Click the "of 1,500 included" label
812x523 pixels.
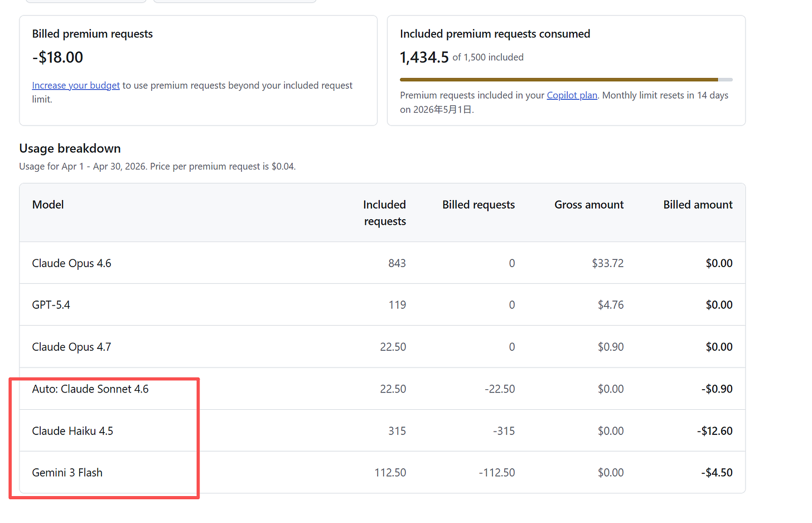488,57
